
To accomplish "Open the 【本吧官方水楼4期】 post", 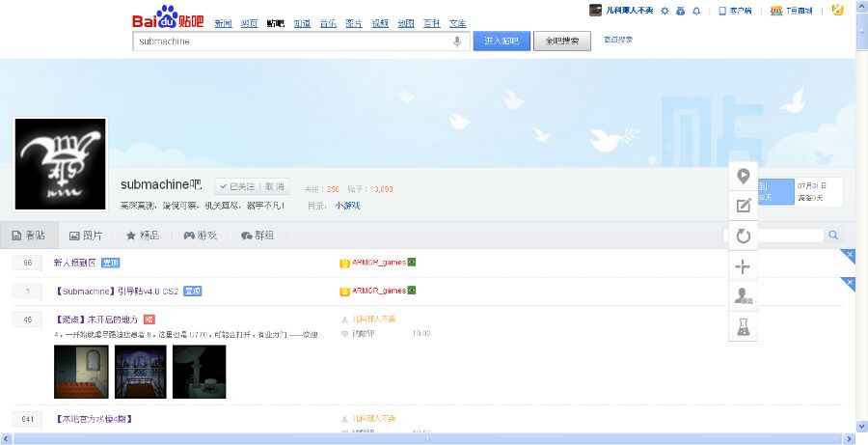I will [93, 419].
